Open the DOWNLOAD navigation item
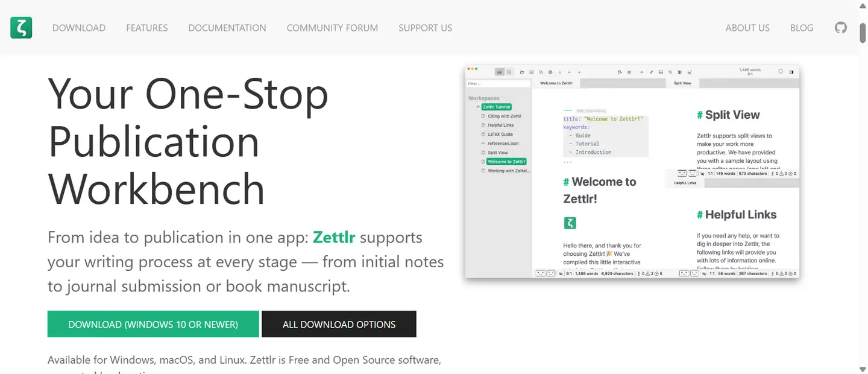868x374 pixels. pos(79,28)
